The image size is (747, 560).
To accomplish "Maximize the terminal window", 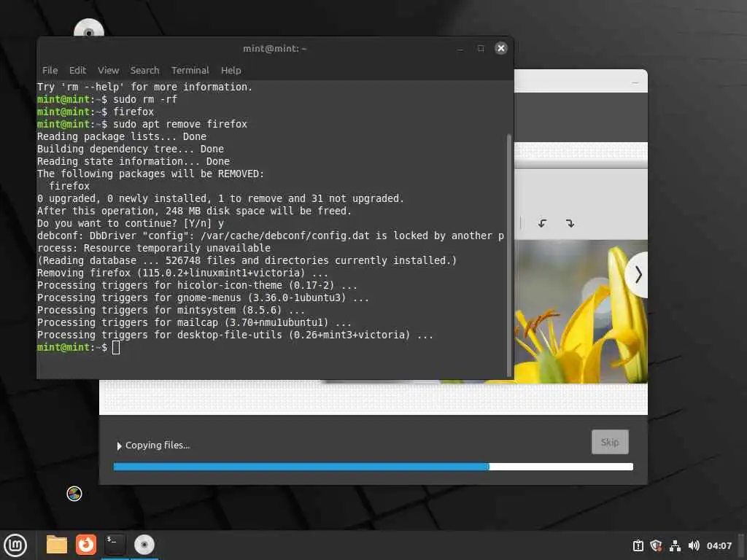I will coord(481,49).
